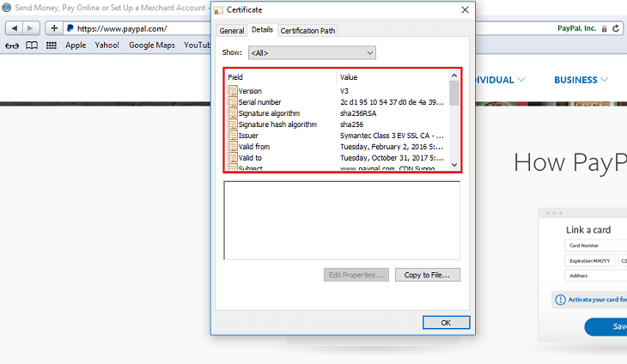Click the Safari compass icon in title bar
The width and height of the screenshot is (627, 364).
coord(6,8)
